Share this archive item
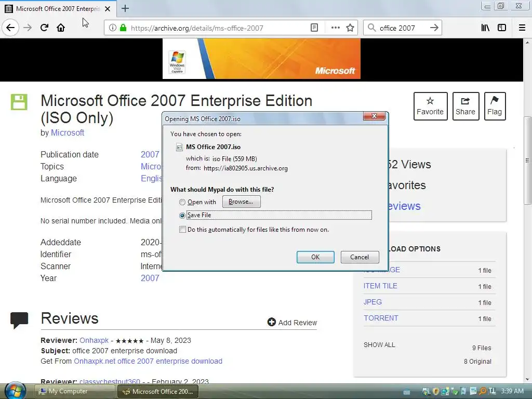Screen dimensions: 532x399 coord(465,106)
